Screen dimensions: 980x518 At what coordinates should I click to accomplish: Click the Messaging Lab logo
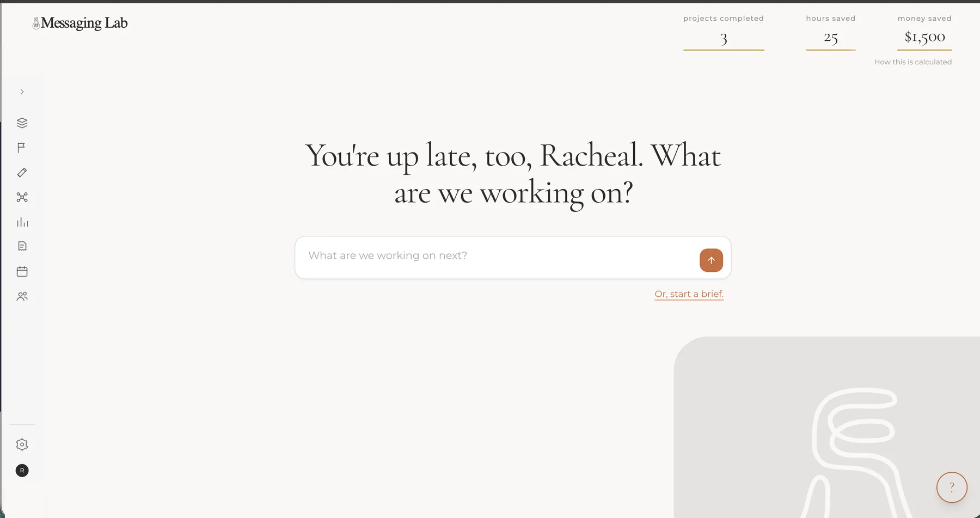(x=80, y=23)
